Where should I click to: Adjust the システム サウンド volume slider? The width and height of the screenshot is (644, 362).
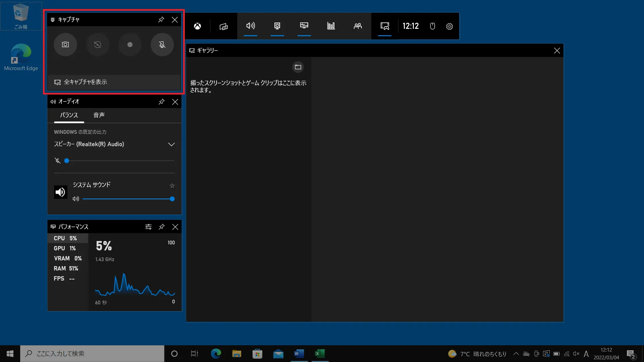pyautogui.click(x=129, y=199)
